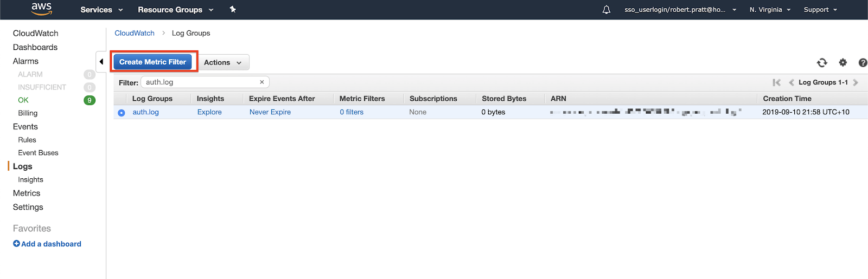Go to next page of log groups
Viewport: 868px width, 279px height.
(856, 82)
